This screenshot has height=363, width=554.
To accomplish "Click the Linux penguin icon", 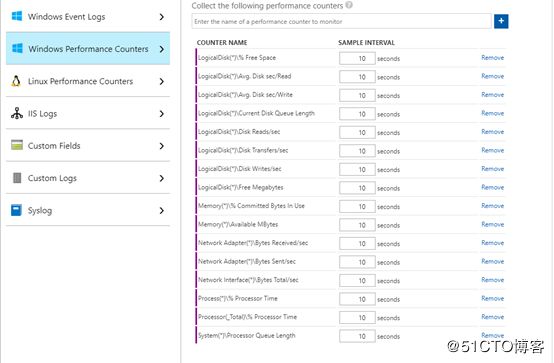I will (x=16, y=81).
